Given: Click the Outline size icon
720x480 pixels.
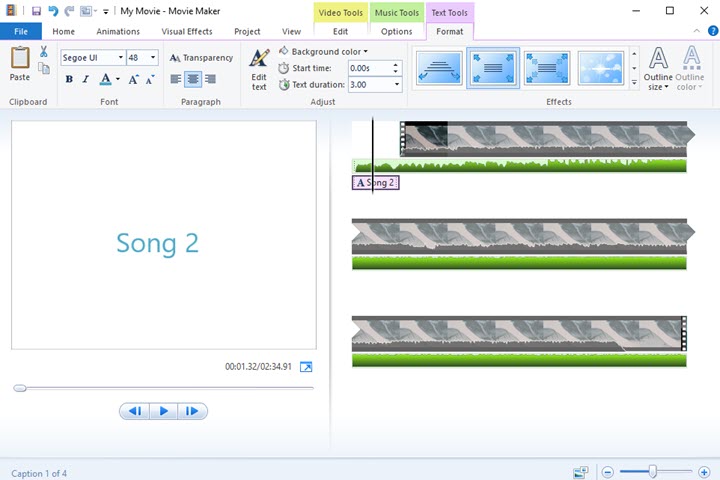Looking at the screenshot, I should point(658,62).
